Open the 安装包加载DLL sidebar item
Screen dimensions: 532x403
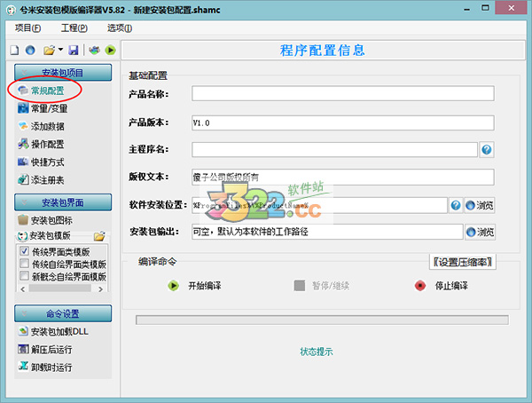click(x=53, y=331)
